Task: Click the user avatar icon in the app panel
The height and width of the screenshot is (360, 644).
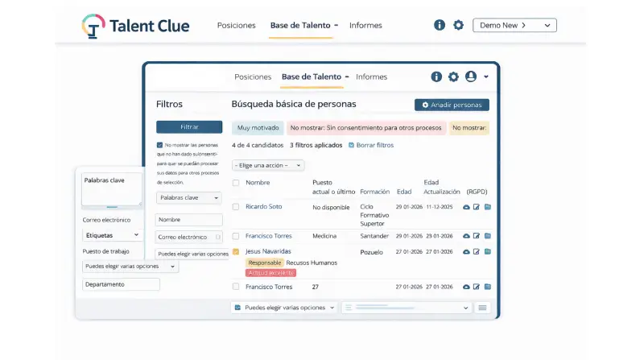Action: (x=471, y=77)
